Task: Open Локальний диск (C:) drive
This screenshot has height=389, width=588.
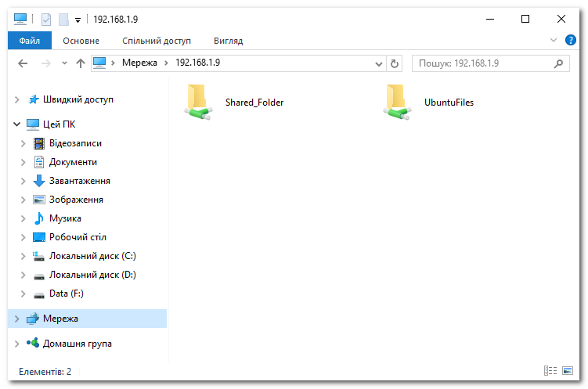Action: [92, 256]
